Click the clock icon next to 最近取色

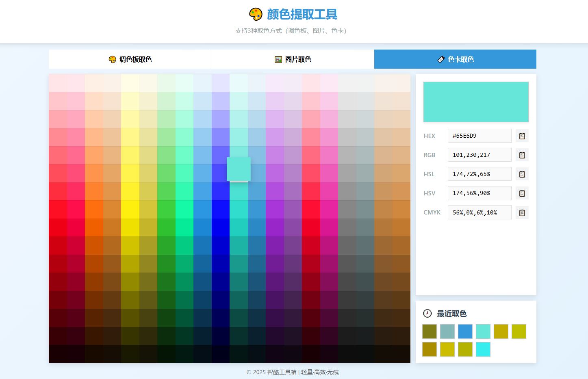click(x=427, y=313)
